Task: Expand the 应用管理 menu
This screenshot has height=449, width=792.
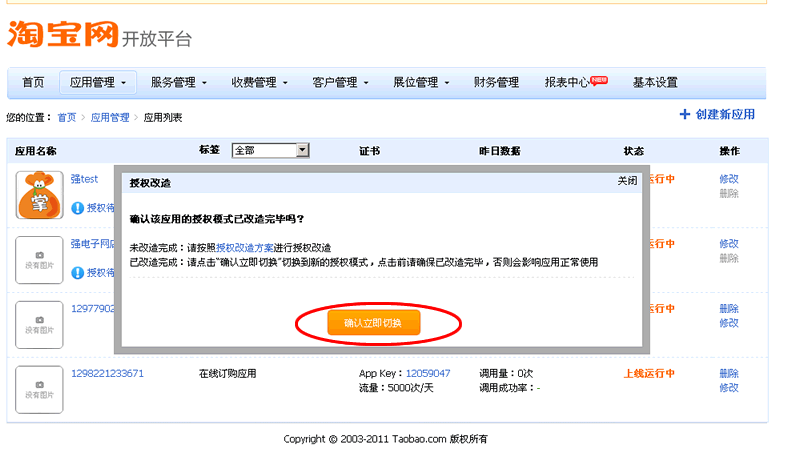Action: pyautogui.click(x=98, y=82)
